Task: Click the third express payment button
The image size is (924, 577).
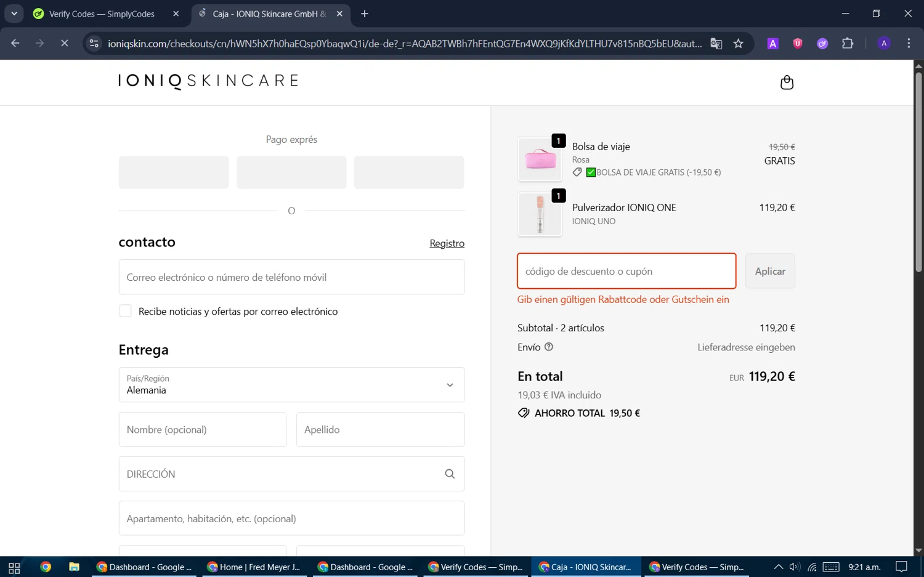Action: tap(409, 172)
